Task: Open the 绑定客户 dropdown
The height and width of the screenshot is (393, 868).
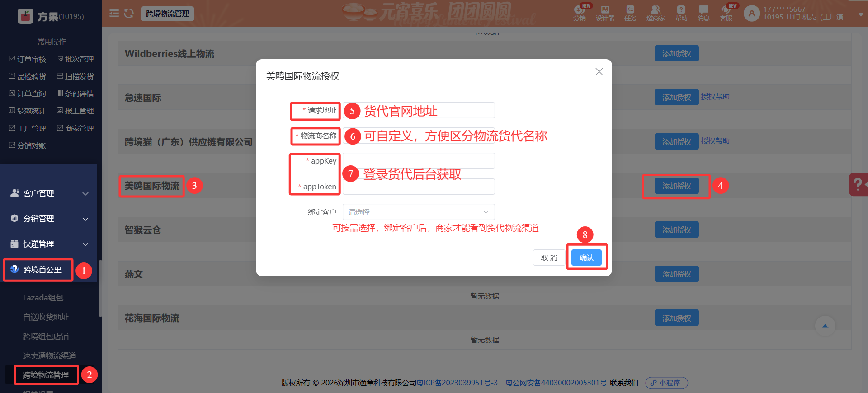Action: click(419, 212)
